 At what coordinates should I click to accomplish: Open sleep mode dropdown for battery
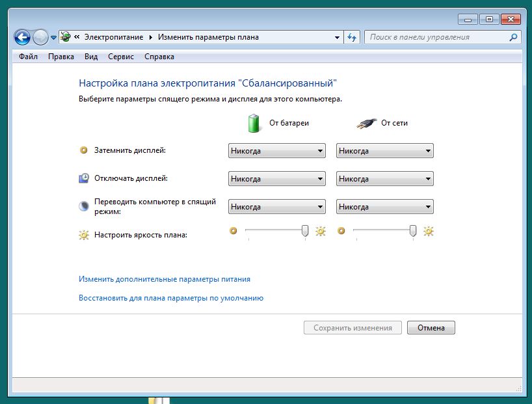tap(277, 206)
